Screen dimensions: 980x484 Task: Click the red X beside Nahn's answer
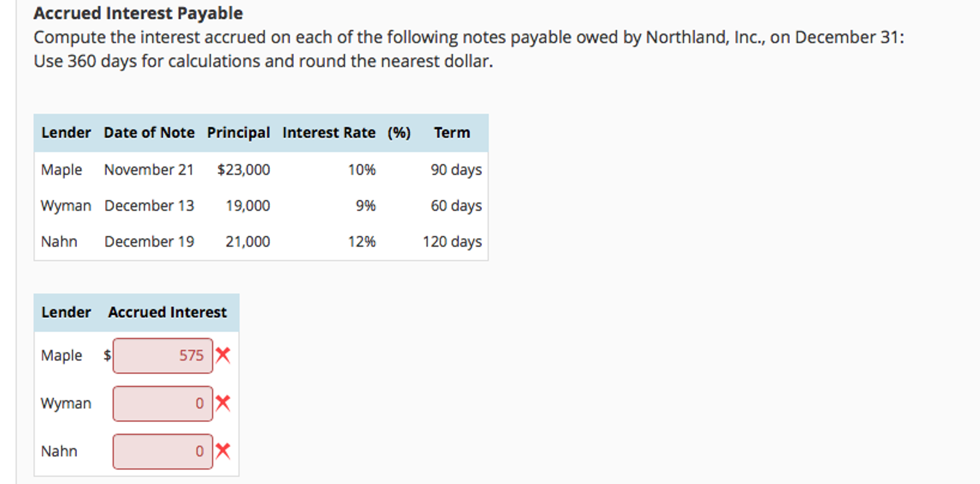(223, 451)
